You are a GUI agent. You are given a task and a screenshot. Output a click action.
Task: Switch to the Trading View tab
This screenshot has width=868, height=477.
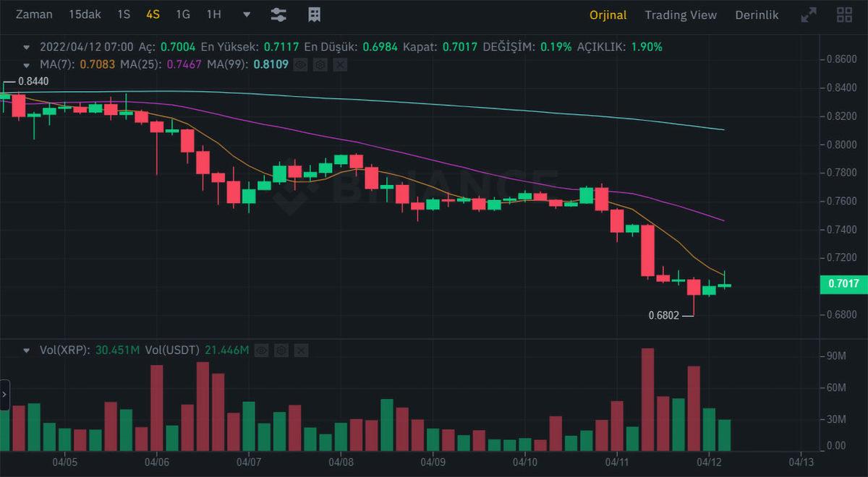pos(681,15)
